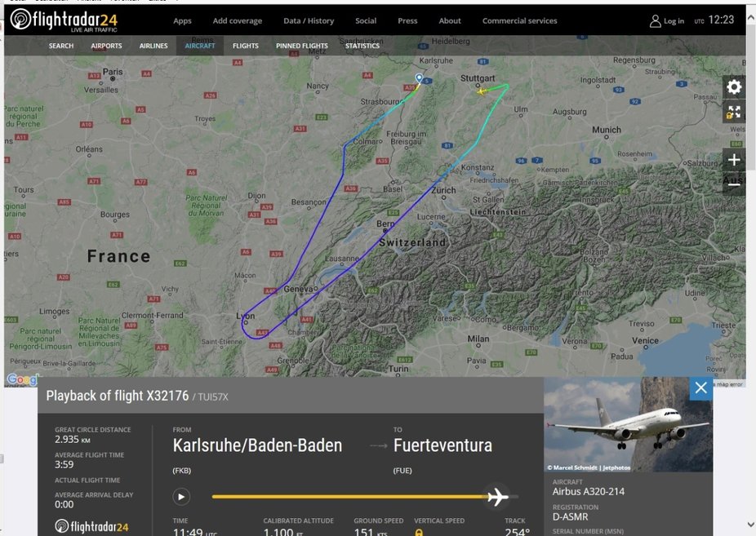This screenshot has width=756, height=536.
Task: Open map settings gear icon
Action: point(734,87)
